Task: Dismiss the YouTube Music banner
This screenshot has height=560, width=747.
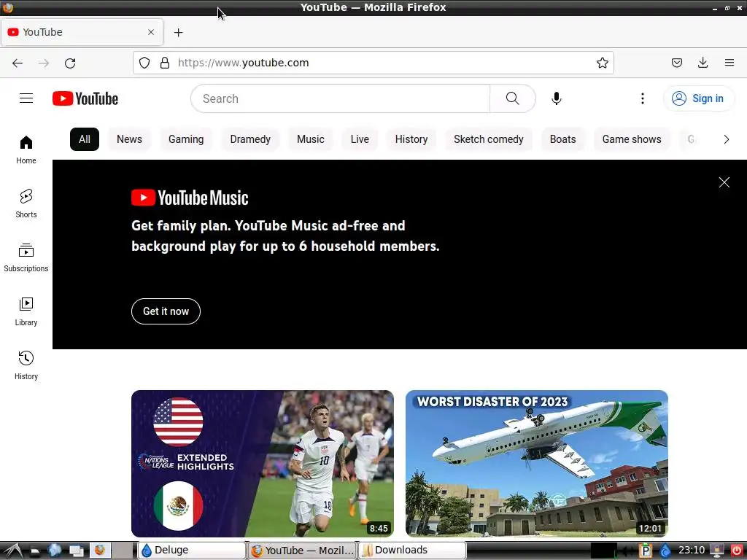Action: pyautogui.click(x=724, y=182)
